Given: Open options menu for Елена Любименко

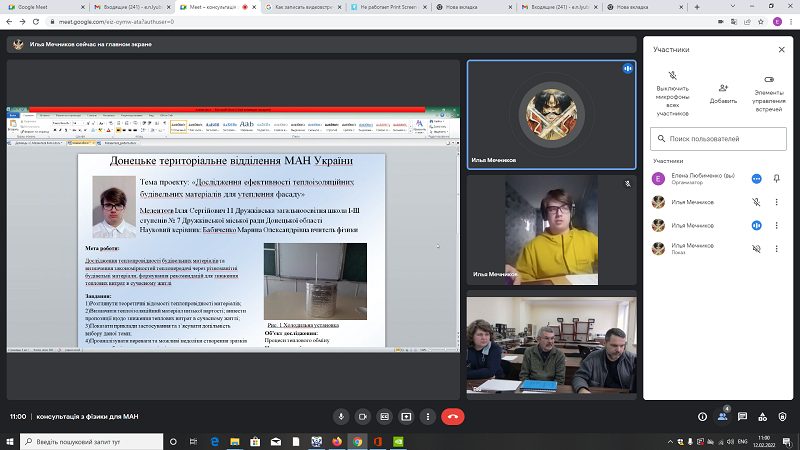Looking at the screenshot, I should point(757,179).
